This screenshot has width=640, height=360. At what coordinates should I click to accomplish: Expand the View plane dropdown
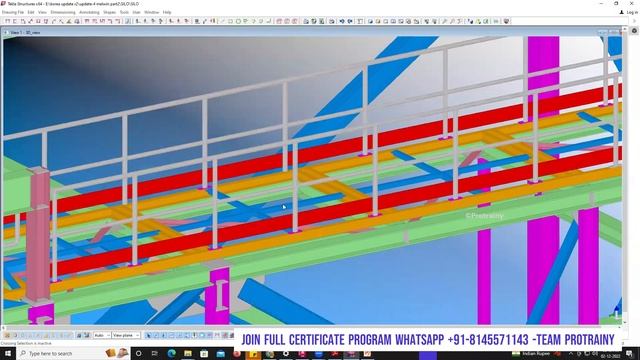126,335
